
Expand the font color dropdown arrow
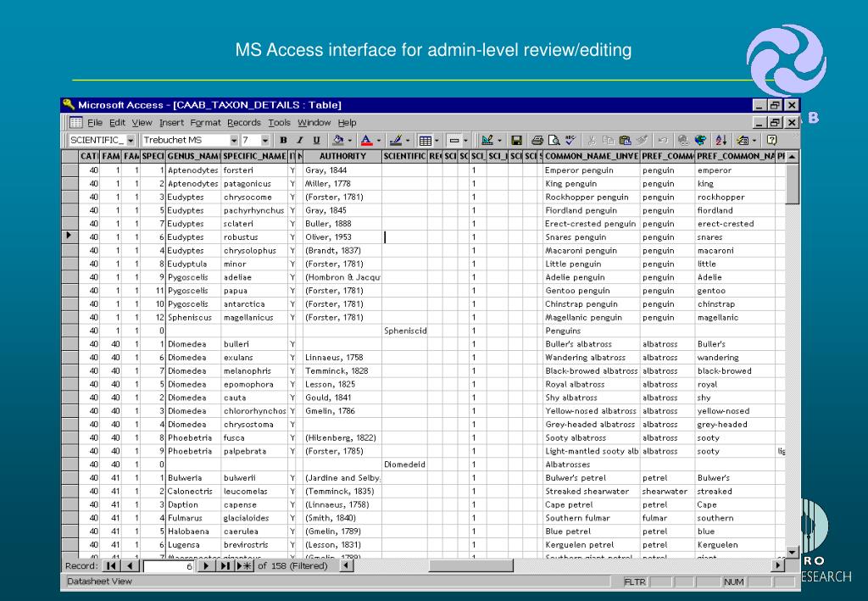click(379, 140)
